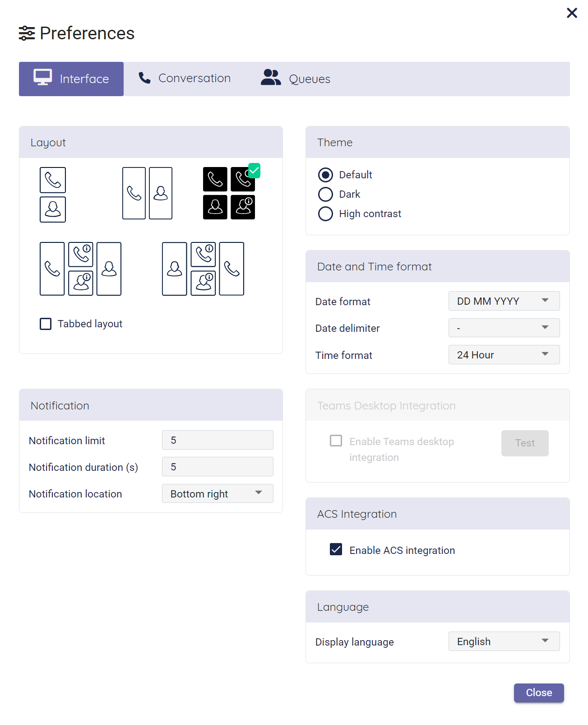Select the Dark theme radio button
The width and height of the screenshot is (588, 725).
tap(325, 194)
